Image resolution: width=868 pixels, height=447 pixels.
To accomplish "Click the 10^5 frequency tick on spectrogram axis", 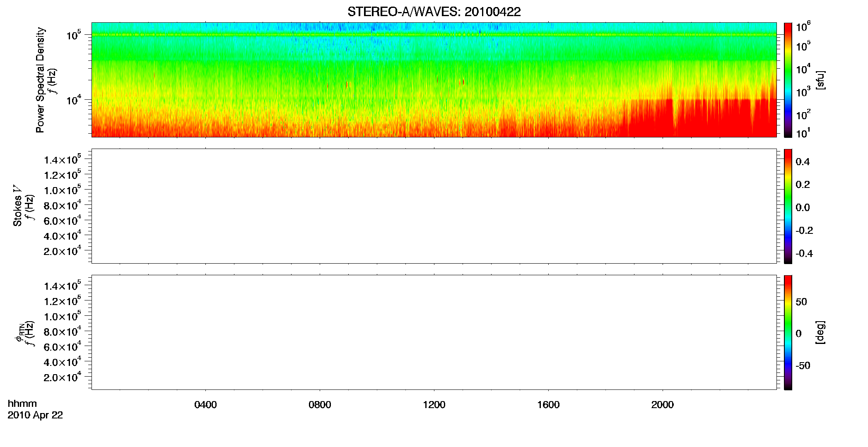I will pyautogui.click(x=74, y=35).
